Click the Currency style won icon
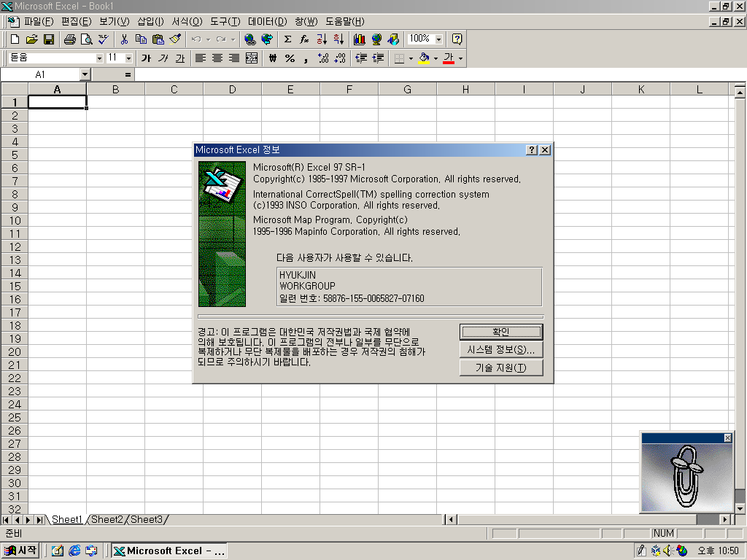Screen dimensions: 747x560 273,58
